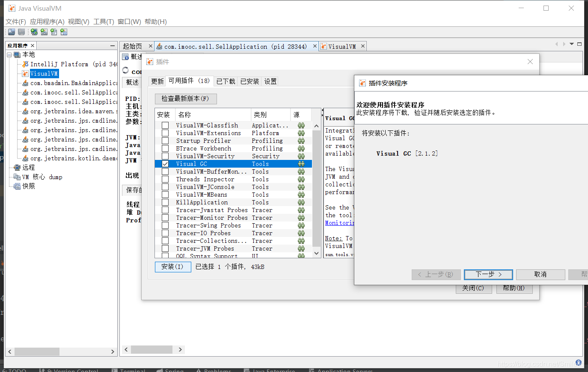Add a JMX connection from the toolbar
The width and height of the screenshot is (588, 372).
tap(44, 32)
